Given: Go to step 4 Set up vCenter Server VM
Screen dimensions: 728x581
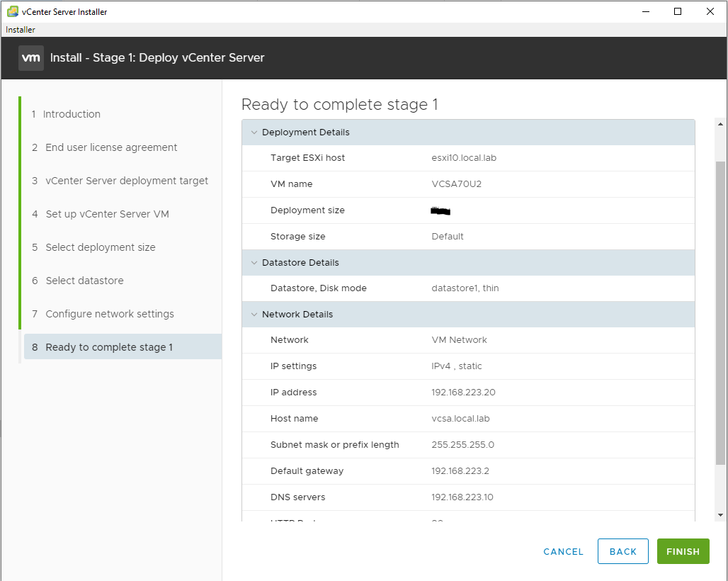Looking at the screenshot, I should coord(101,214).
